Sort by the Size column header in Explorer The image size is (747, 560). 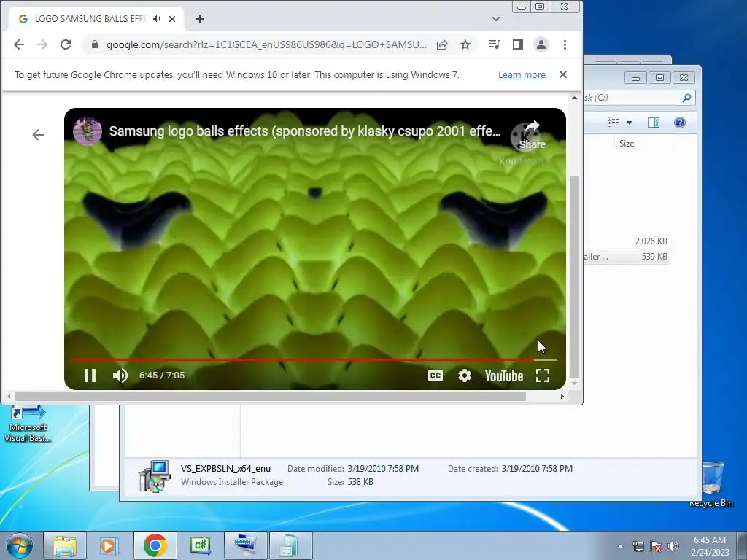click(x=627, y=144)
